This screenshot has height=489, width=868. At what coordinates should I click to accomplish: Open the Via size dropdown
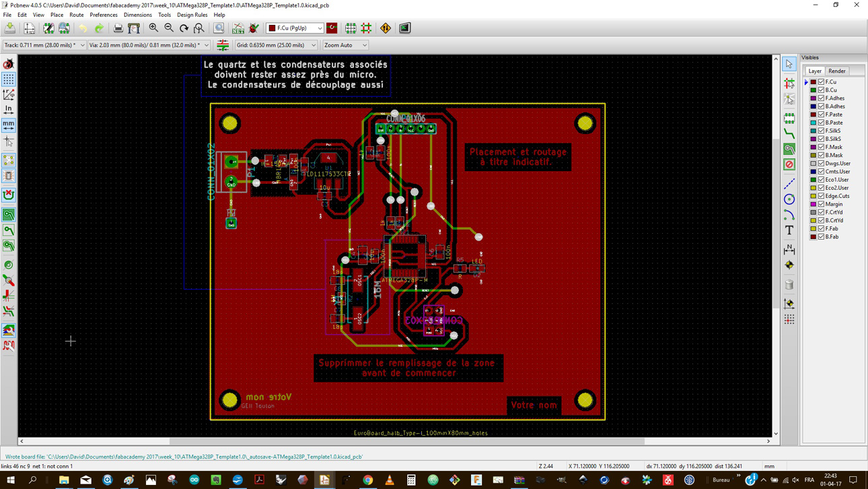pos(149,45)
